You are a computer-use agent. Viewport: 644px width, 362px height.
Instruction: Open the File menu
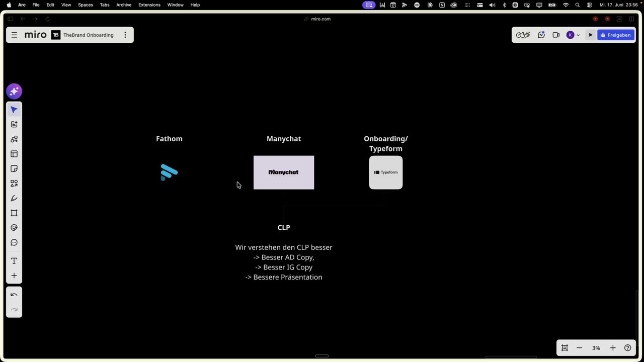(x=36, y=5)
